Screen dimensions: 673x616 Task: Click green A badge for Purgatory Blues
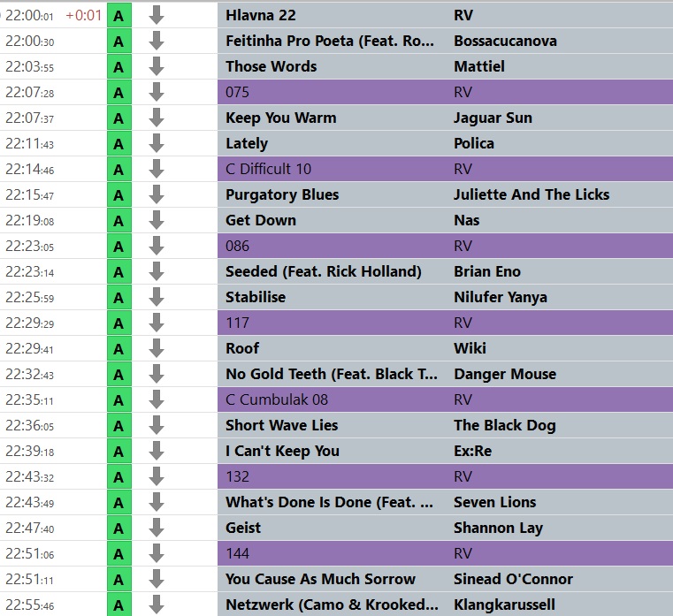point(119,195)
